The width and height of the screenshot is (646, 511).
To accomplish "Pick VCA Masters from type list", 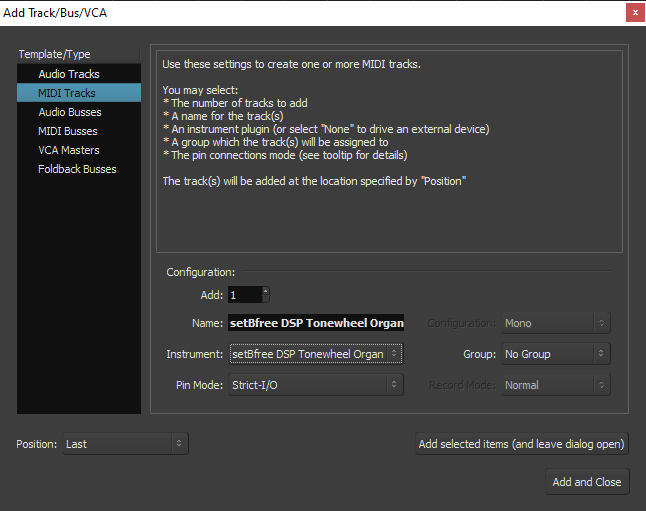I will tap(79, 150).
